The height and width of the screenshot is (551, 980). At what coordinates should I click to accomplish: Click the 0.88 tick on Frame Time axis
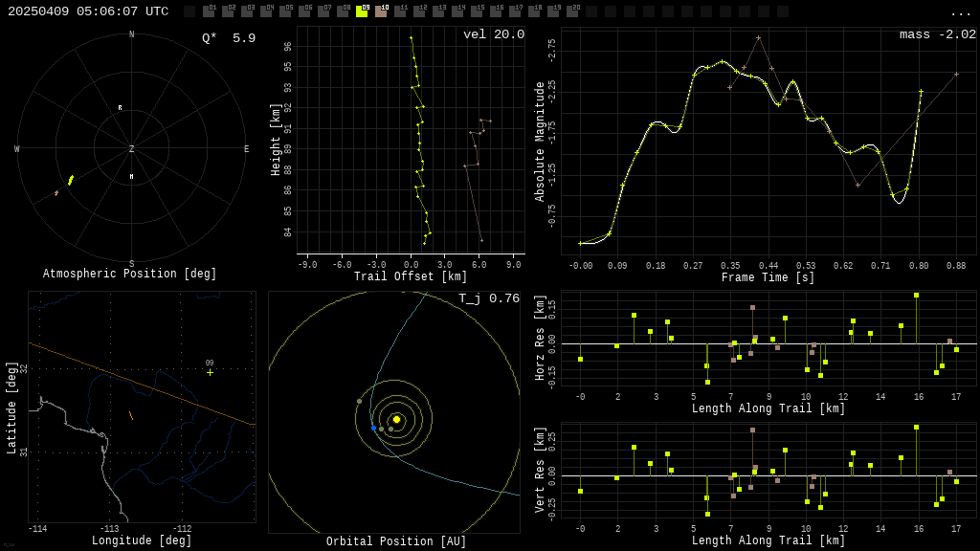[x=956, y=266]
